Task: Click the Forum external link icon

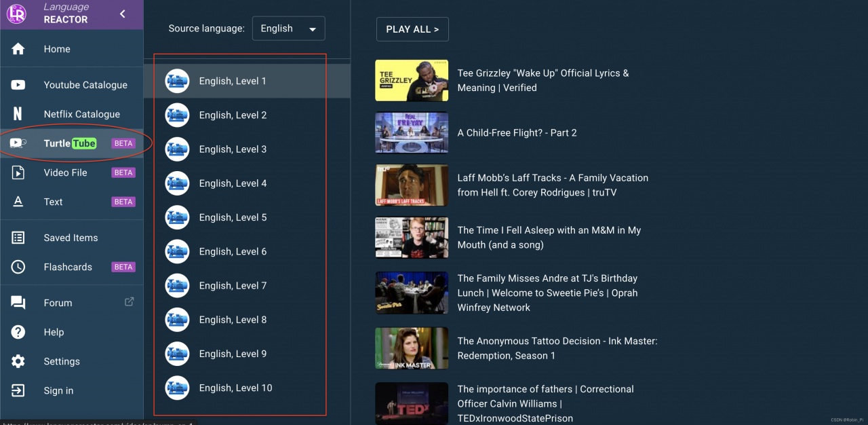Action: click(x=130, y=302)
